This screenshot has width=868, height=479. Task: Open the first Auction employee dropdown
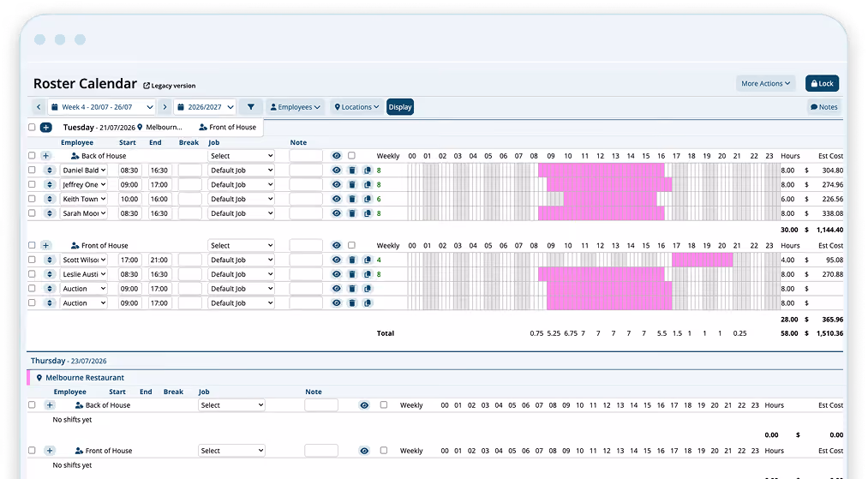click(84, 289)
